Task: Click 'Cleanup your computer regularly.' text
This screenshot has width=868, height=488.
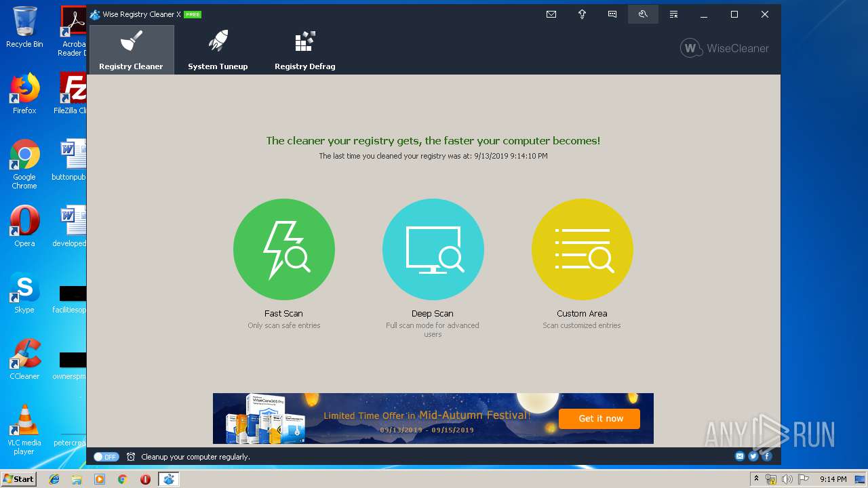Action: (195, 457)
